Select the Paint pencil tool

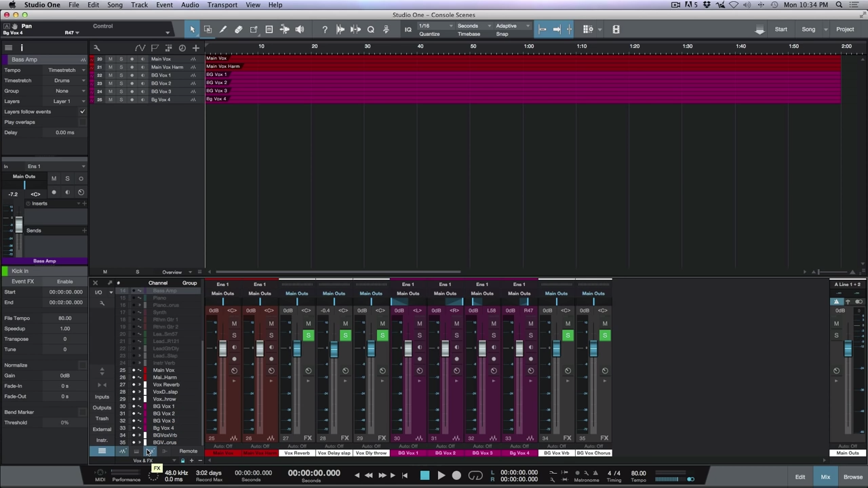pos(223,29)
